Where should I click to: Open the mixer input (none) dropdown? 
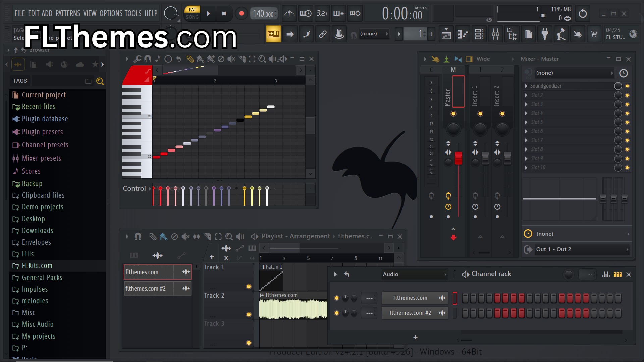pos(575,73)
